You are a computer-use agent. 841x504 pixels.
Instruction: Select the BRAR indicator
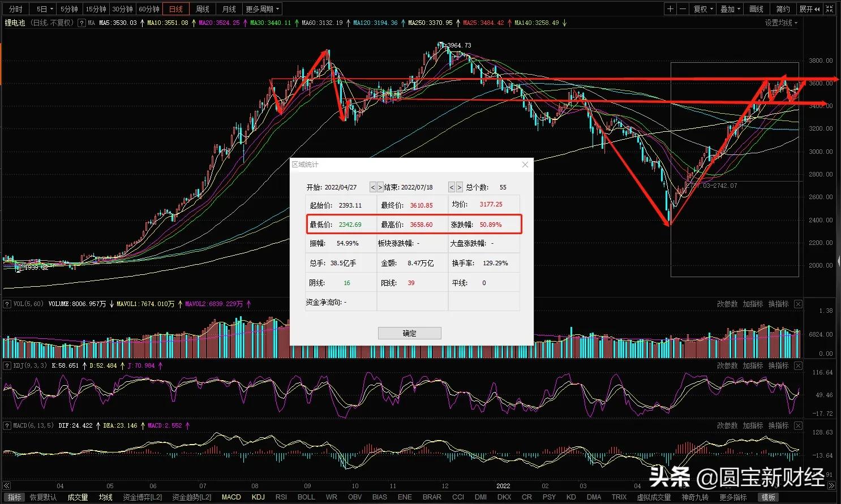[x=432, y=497]
